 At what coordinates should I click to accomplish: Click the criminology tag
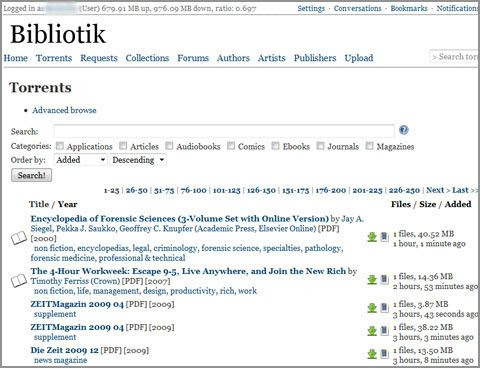(x=175, y=248)
